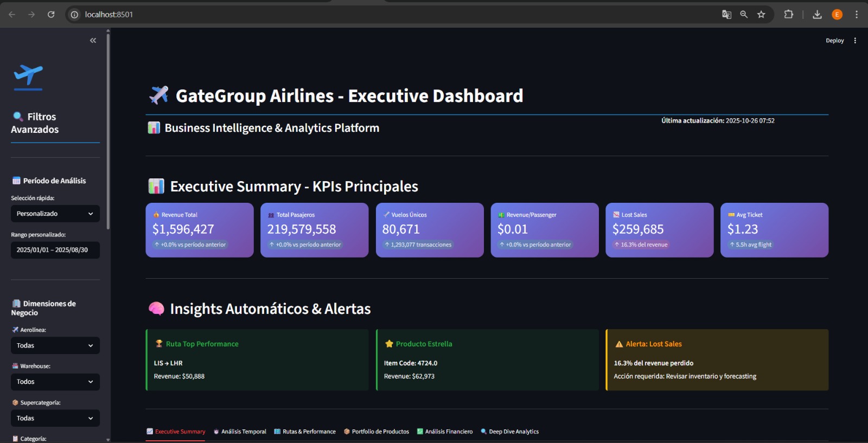Screen dimensions: 868x443
Task: Open the browser profile avatar E
Action: (837, 15)
